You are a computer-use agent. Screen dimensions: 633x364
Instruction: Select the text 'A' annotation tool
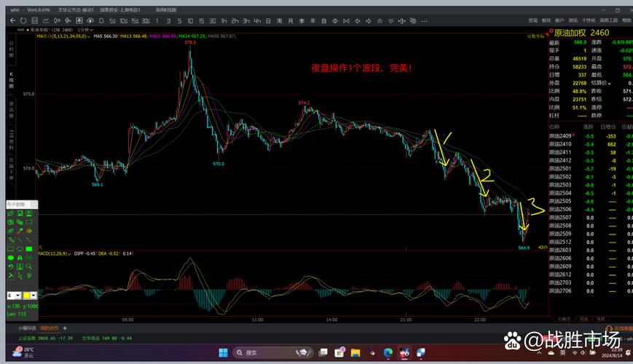[20, 258]
